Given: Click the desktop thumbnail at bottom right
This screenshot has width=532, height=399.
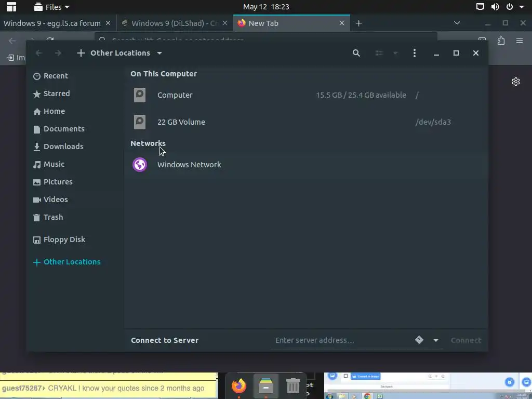Looking at the screenshot, I should point(428,386).
